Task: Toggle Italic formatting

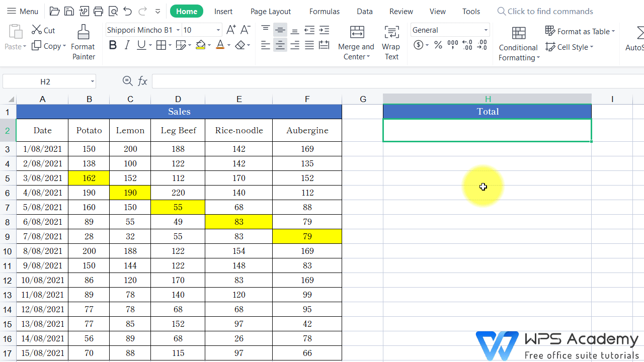Action: (x=127, y=46)
